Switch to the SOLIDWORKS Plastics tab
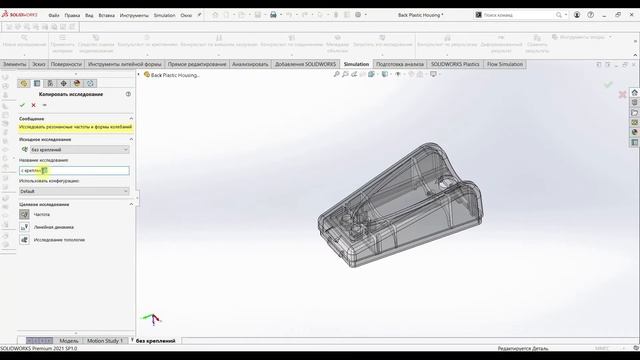Image resolution: width=640 pixels, height=360 pixels. 455,64
